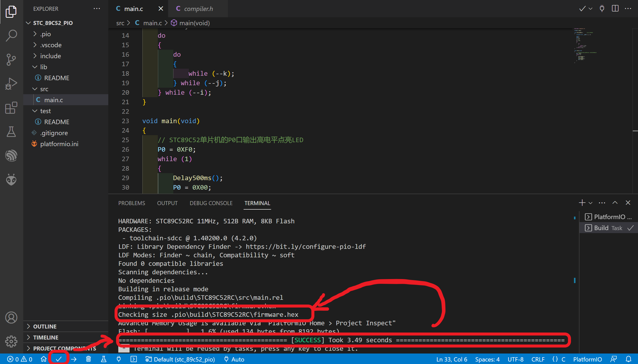Open README under the test folder

pyautogui.click(x=66, y=122)
